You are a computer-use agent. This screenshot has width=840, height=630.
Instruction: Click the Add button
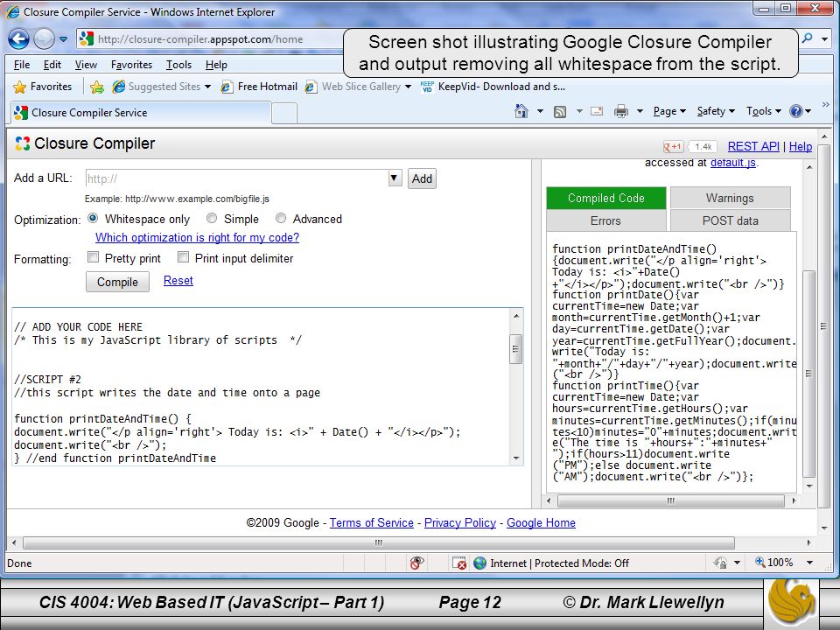[x=422, y=178]
